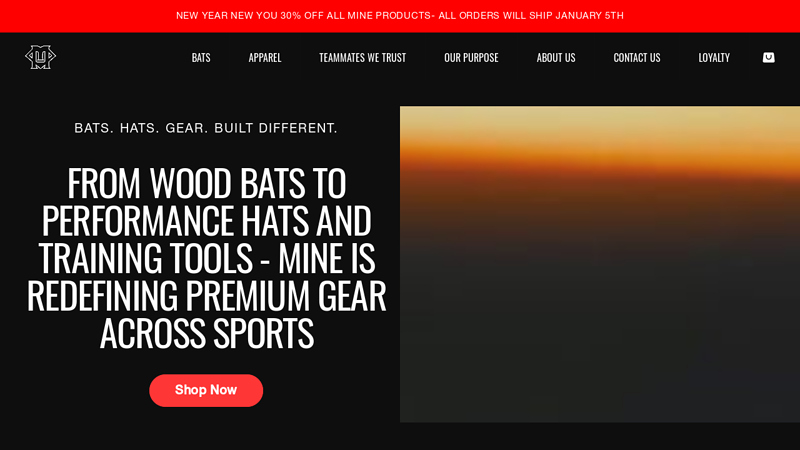Visit the Loyalty program link
This screenshot has height=450, width=800.
tap(714, 58)
